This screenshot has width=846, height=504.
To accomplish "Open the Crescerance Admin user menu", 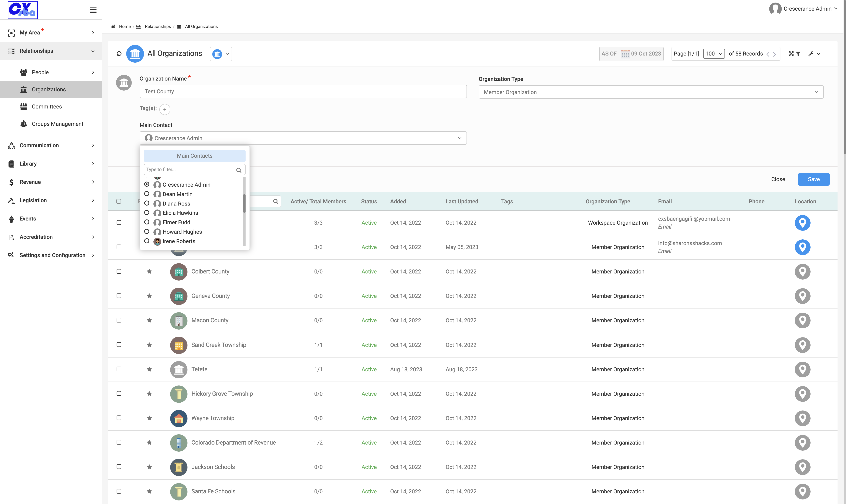I will point(803,9).
